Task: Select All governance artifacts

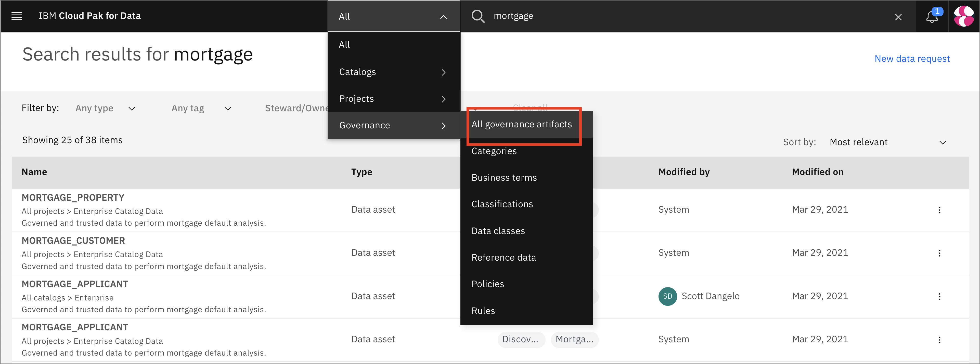Action: (526, 125)
